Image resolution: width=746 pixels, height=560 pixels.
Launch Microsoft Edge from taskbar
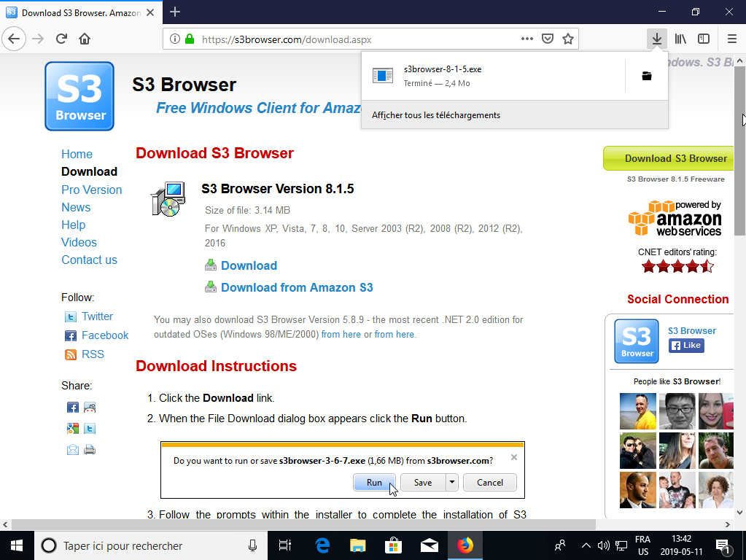(x=322, y=545)
